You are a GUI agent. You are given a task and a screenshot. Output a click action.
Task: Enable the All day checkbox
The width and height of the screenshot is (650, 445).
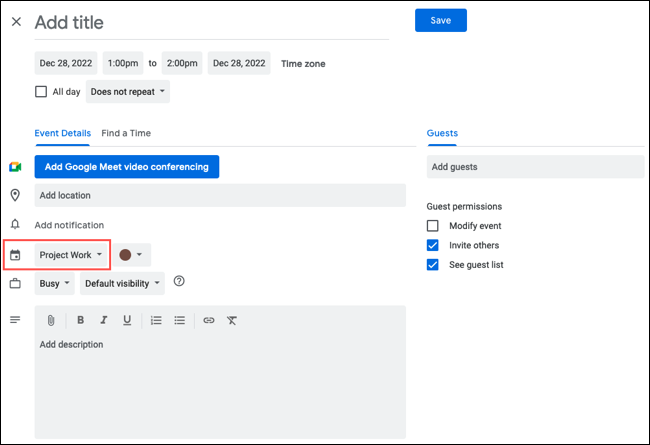click(41, 92)
